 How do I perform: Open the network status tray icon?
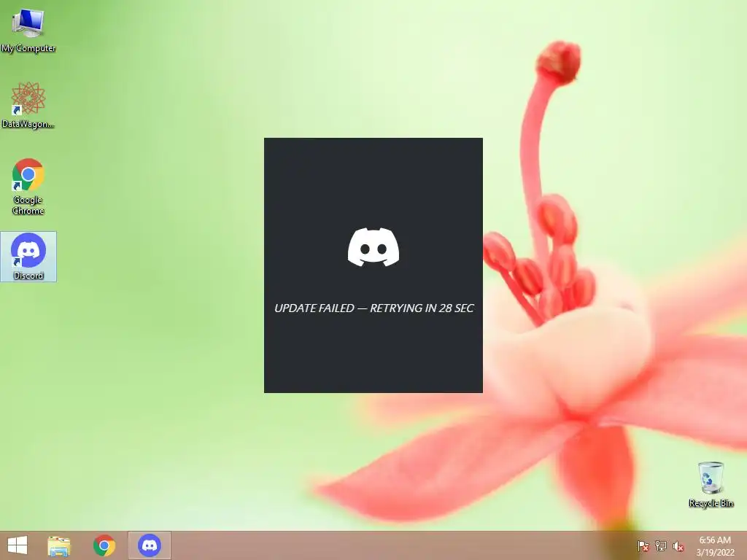[661, 546]
